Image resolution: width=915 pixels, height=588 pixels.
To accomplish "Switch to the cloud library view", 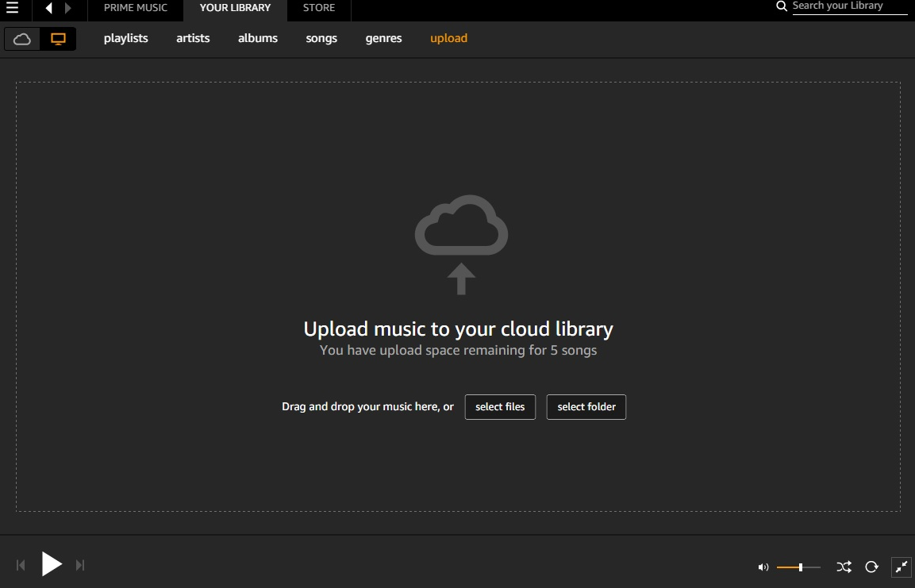I will click(22, 39).
